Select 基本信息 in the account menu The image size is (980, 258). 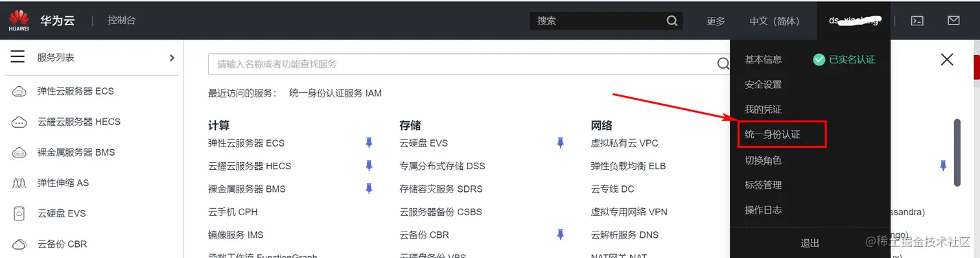coord(763,60)
